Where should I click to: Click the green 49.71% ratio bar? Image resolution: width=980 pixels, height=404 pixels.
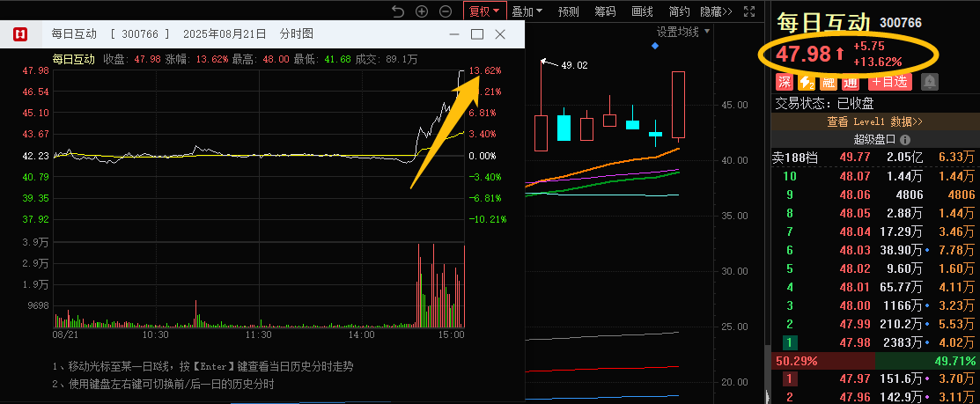pyautogui.click(x=926, y=361)
